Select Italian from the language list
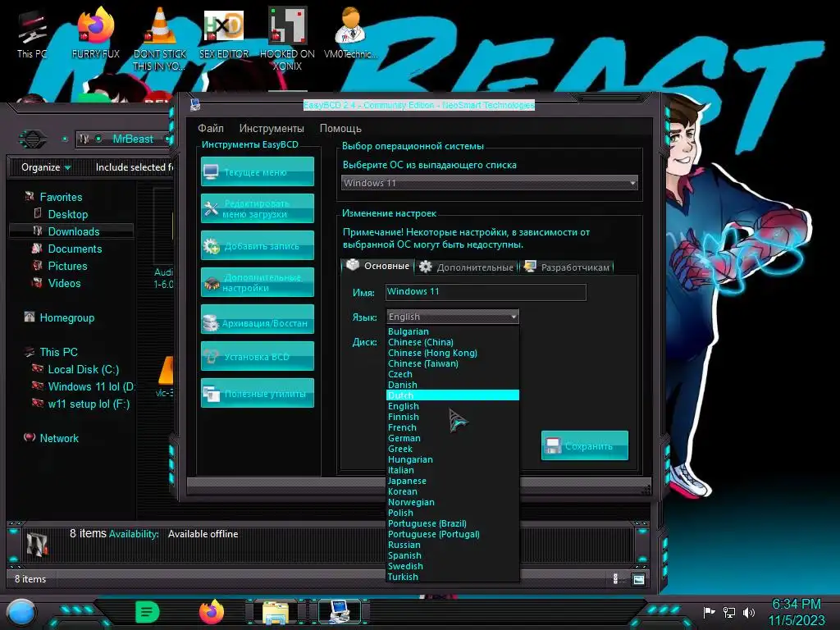The width and height of the screenshot is (840, 630). (452, 470)
